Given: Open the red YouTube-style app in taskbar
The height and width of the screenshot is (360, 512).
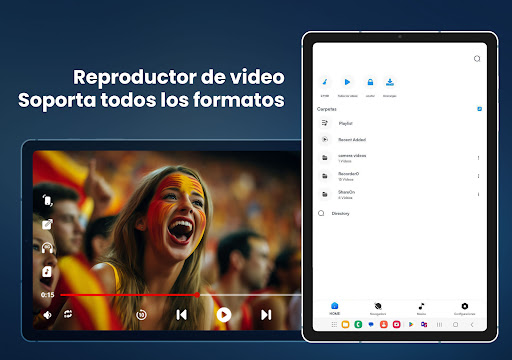Looking at the screenshot, I should pos(396,324).
